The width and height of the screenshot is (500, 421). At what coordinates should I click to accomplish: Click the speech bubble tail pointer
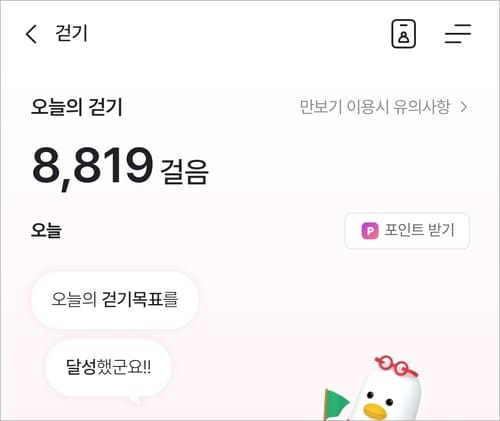tap(136, 399)
